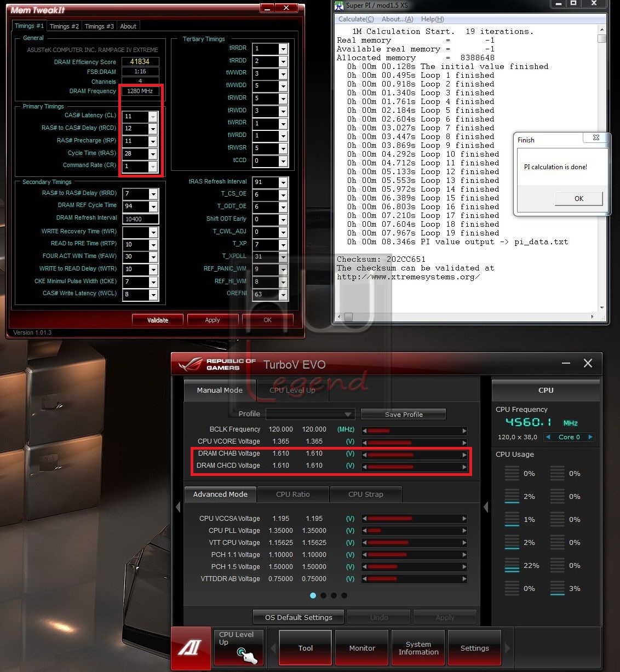Click the DRAM Refresh Interval input field
Screen dimensions: 620x672
[141, 219]
